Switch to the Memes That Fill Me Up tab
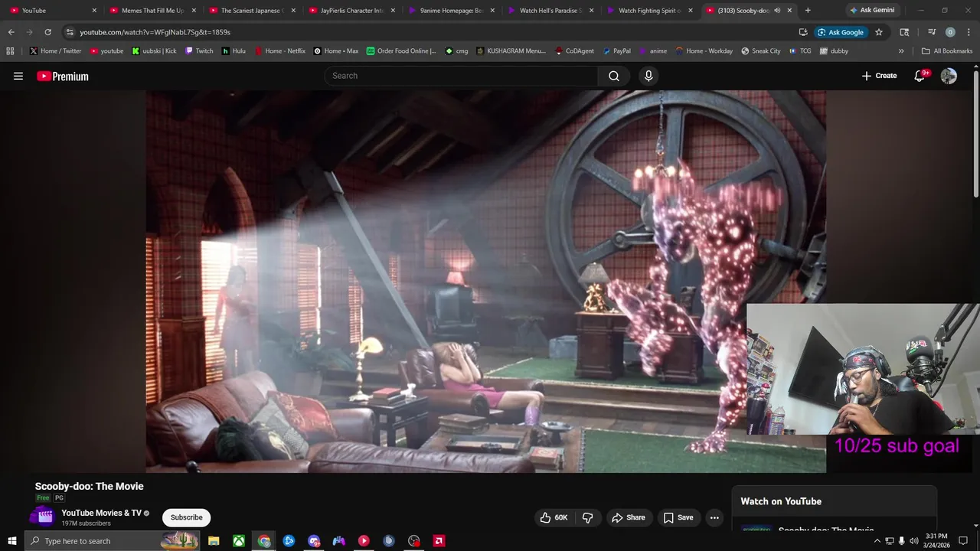980x551 pixels. 152,11
